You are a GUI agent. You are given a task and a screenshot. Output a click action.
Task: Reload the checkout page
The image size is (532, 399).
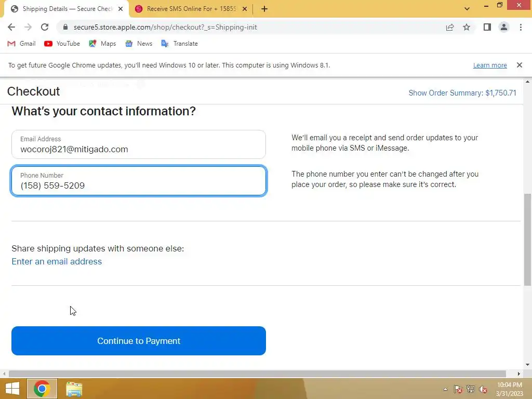(x=45, y=27)
